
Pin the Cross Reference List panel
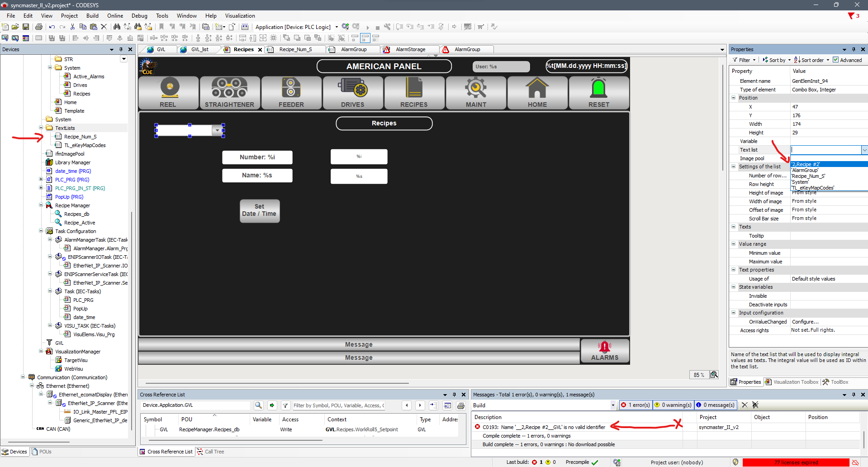pos(454,395)
